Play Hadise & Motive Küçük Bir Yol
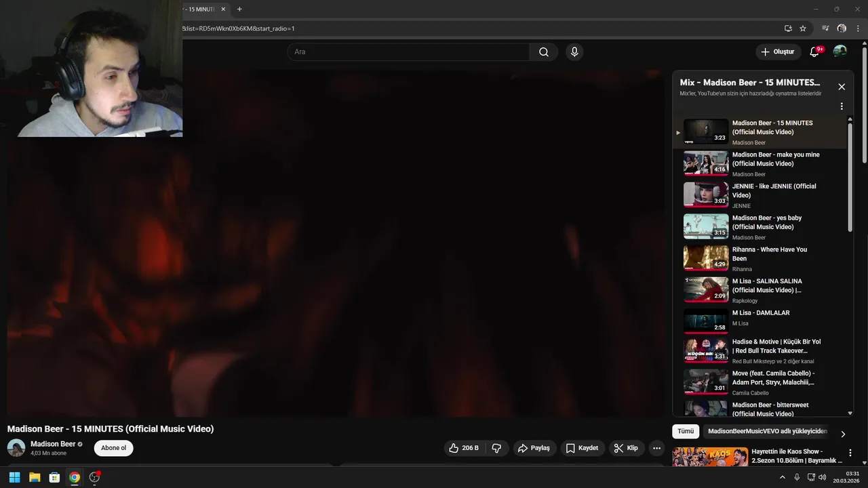This screenshot has width=868, height=488. [x=759, y=351]
